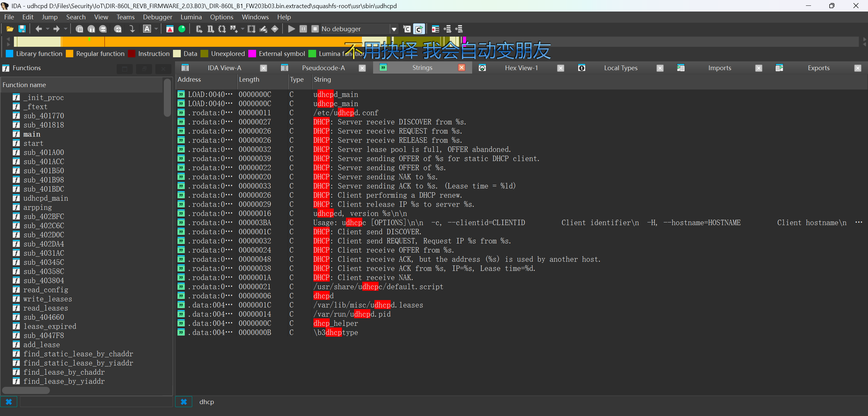The width and height of the screenshot is (868, 416).
Task: Switch to the Imports tab
Action: [719, 68]
